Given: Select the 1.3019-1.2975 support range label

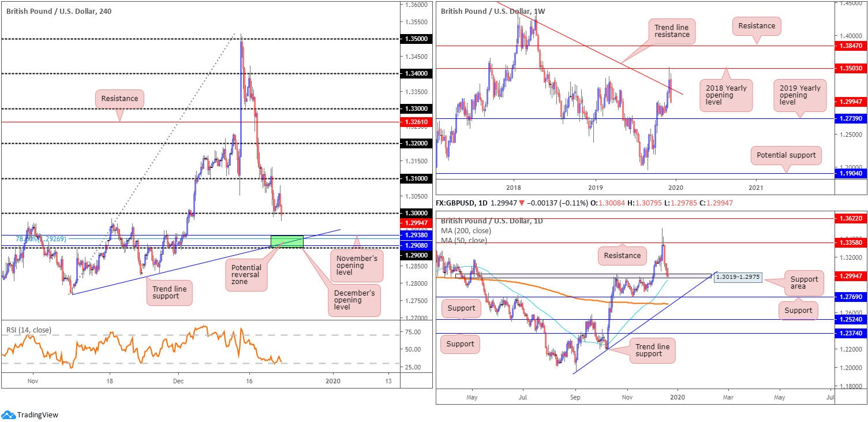Looking at the screenshot, I should [x=738, y=278].
